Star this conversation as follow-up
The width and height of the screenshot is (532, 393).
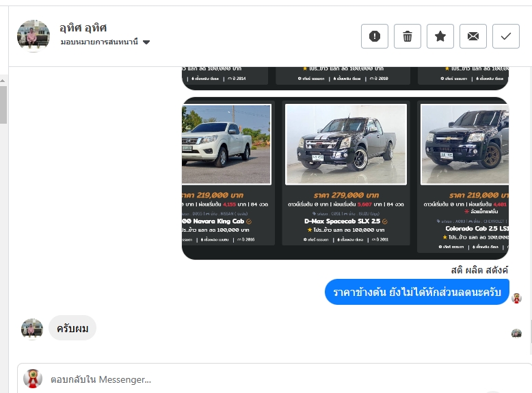[x=440, y=36]
